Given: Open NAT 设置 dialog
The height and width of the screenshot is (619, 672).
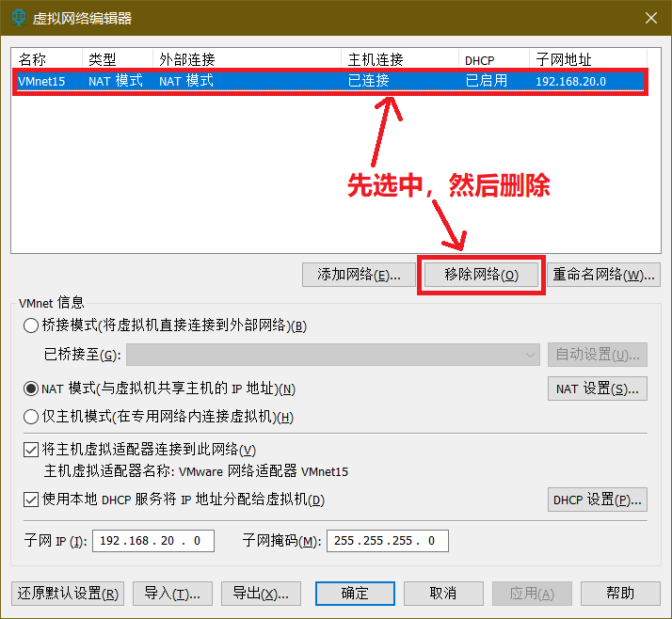Looking at the screenshot, I should tap(597, 389).
